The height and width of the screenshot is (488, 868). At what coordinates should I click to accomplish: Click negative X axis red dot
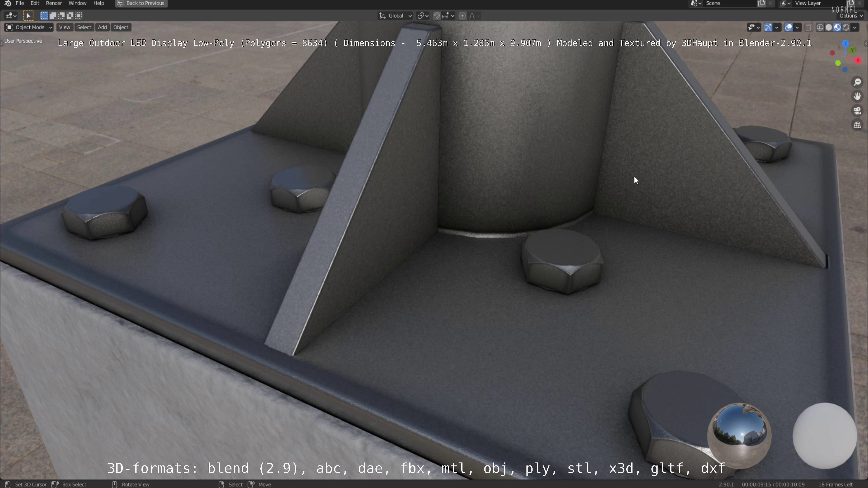832,53
